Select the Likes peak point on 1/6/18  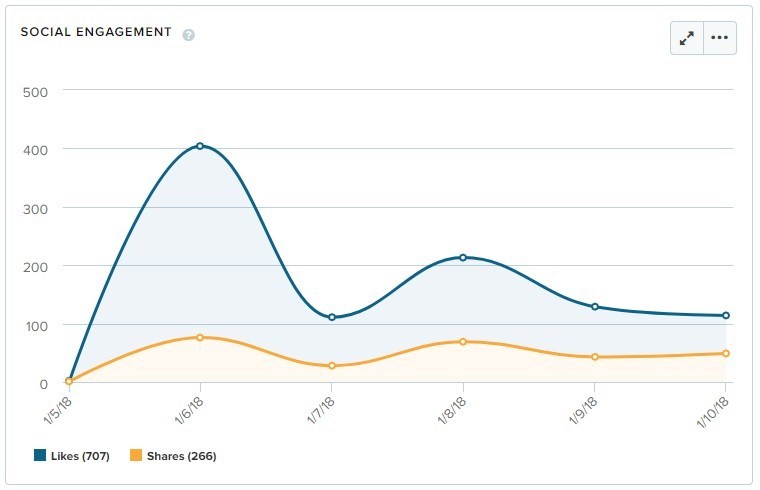200,146
